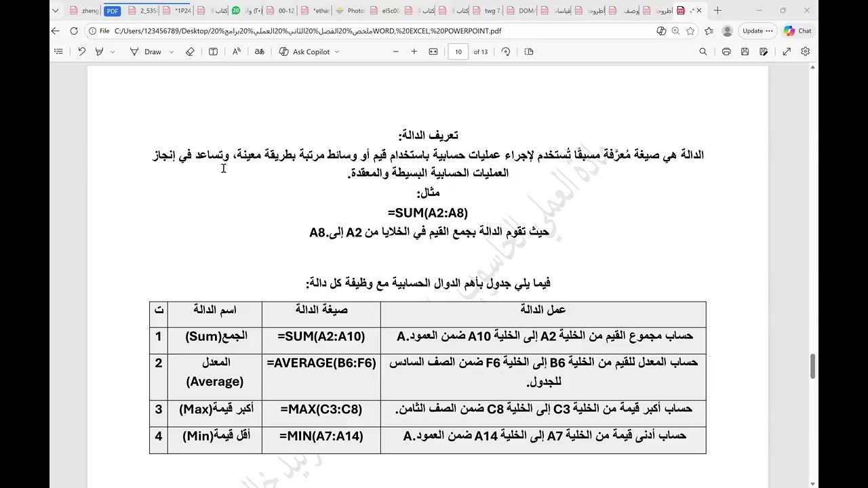
Task: Switch to the *ethar tab
Action: click(x=316, y=11)
